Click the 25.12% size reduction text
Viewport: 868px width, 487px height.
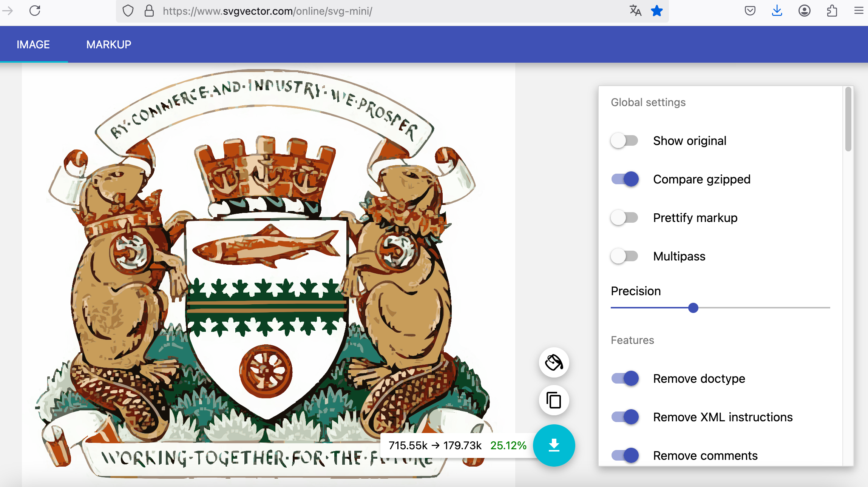508,445
